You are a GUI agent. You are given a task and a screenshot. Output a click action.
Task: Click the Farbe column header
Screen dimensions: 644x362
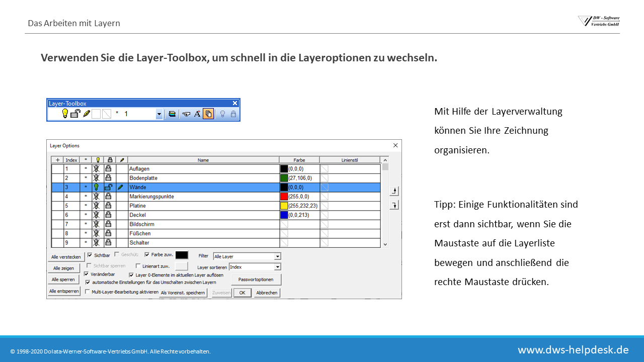[299, 160]
